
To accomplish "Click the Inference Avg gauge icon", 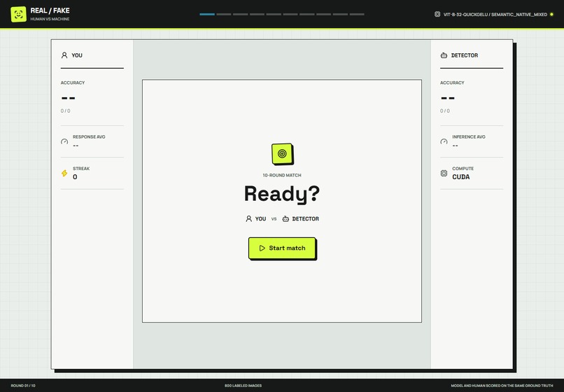I will coord(444,141).
